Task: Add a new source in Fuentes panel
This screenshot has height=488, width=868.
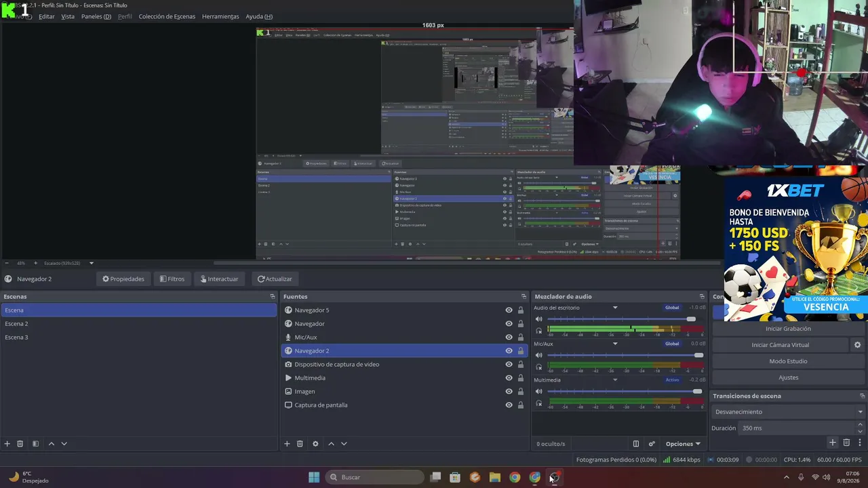Action: point(287,444)
